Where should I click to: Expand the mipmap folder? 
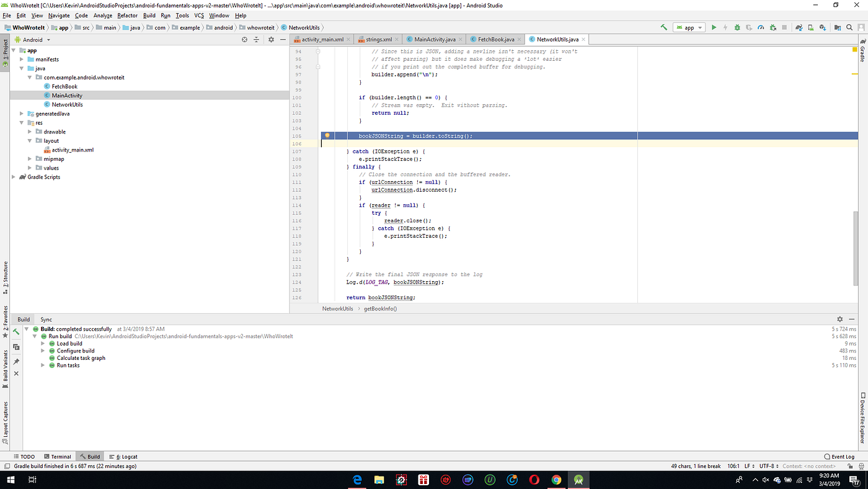29,159
